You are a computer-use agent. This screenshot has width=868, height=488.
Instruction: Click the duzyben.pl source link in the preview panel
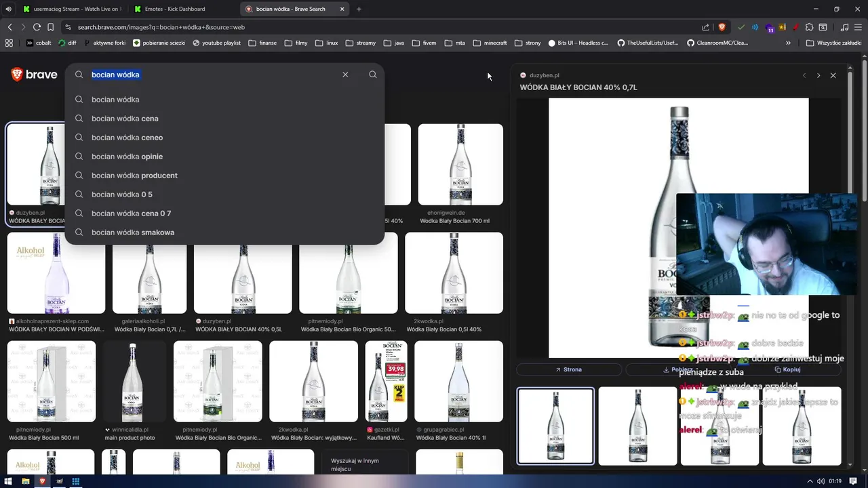(x=540, y=75)
